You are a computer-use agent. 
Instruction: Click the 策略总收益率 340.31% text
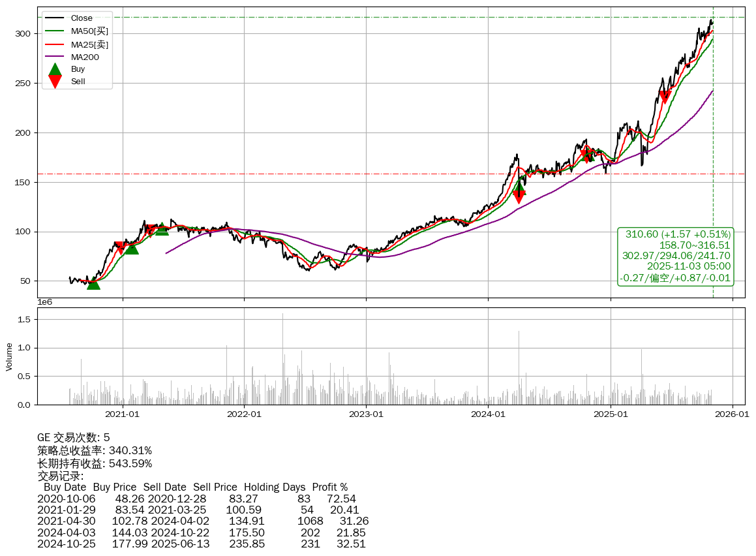(95, 450)
